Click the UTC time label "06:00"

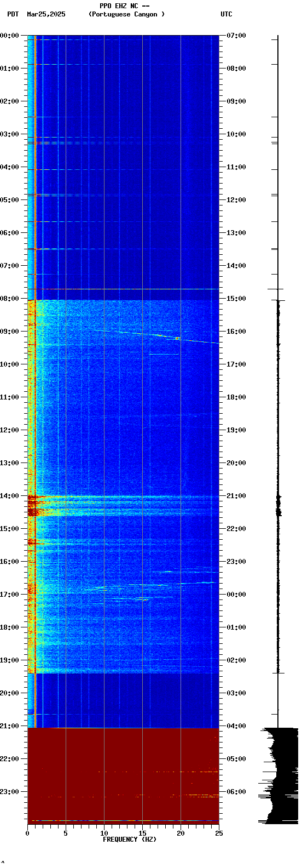tap(236, 792)
